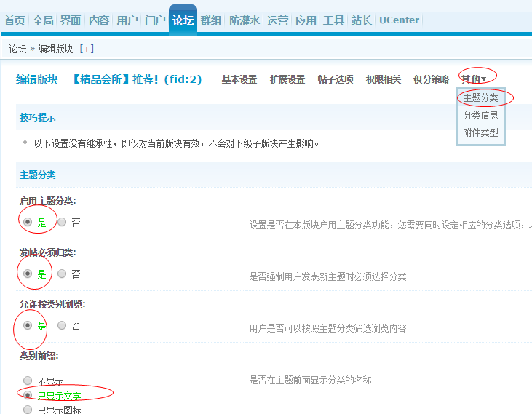Click the 编辑版块 page title text
532x414 pixels.
[109, 79]
